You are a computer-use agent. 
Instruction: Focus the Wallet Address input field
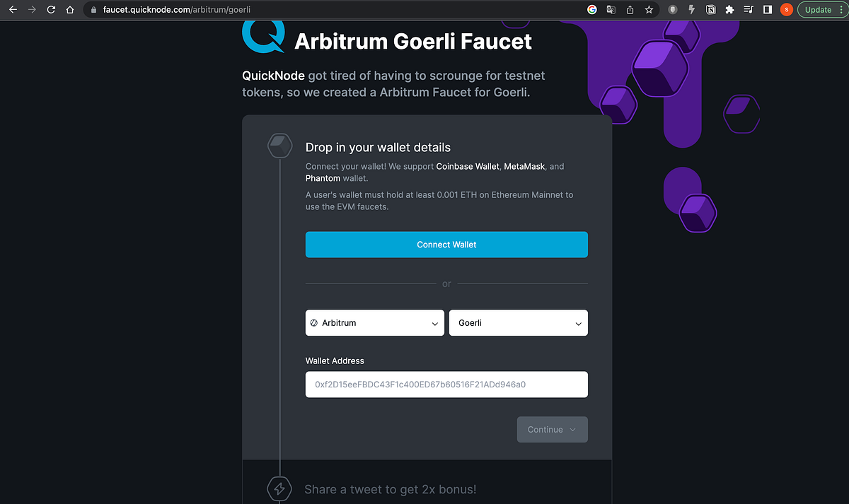pyautogui.click(x=446, y=385)
